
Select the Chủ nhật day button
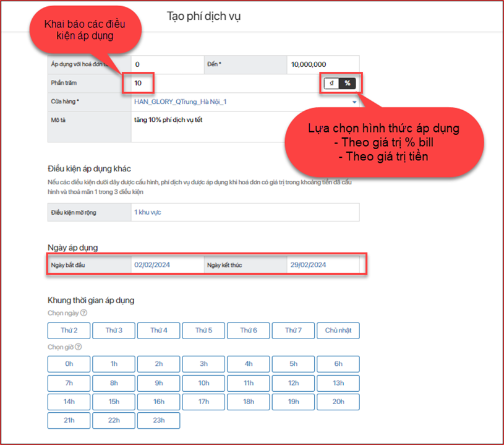[338, 331]
